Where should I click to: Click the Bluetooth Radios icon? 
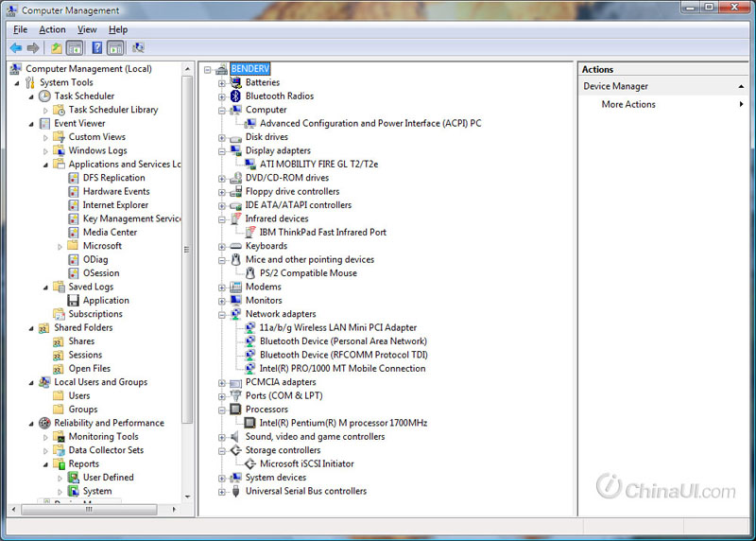(x=235, y=96)
